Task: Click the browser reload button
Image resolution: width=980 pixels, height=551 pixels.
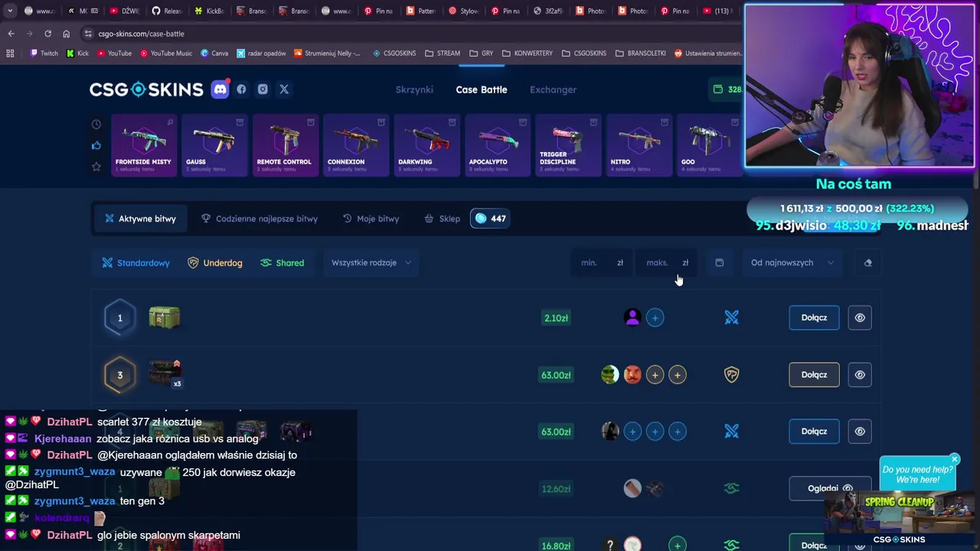Action: pyautogui.click(x=47, y=34)
